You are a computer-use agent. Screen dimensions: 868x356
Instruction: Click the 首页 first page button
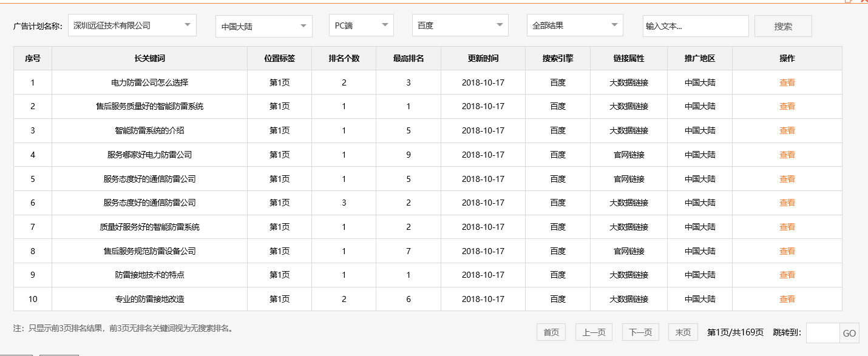(x=550, y=332)
